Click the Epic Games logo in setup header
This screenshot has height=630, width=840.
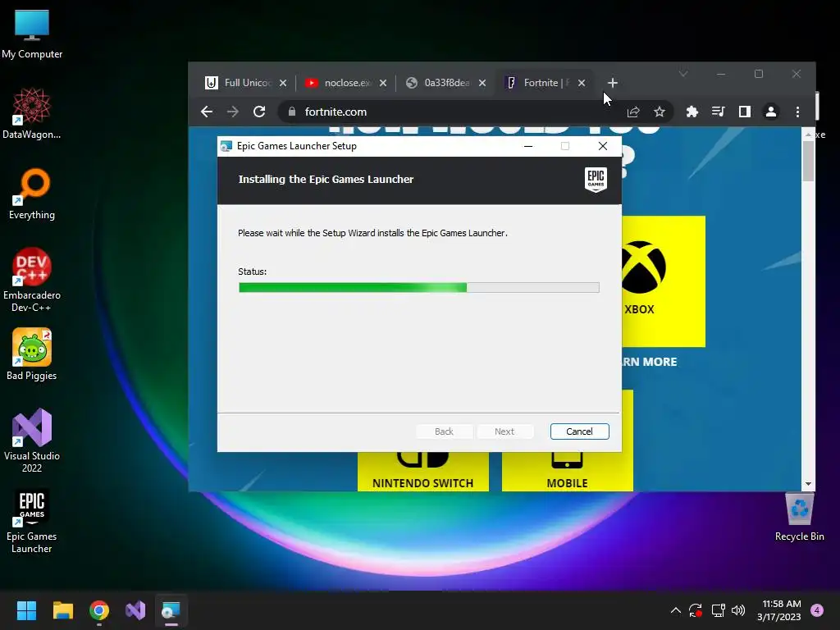pyautogui.click(x=596, y=179)
